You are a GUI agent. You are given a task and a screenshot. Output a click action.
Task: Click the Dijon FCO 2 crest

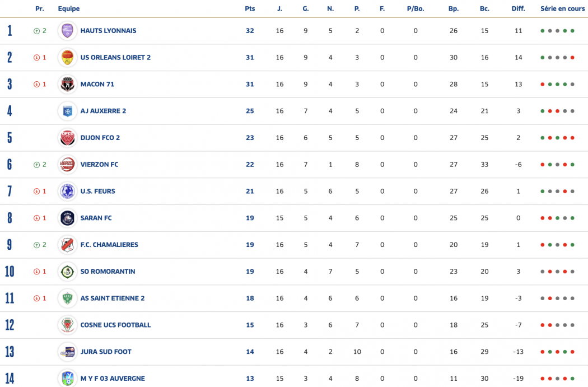[x=67, y=138]
